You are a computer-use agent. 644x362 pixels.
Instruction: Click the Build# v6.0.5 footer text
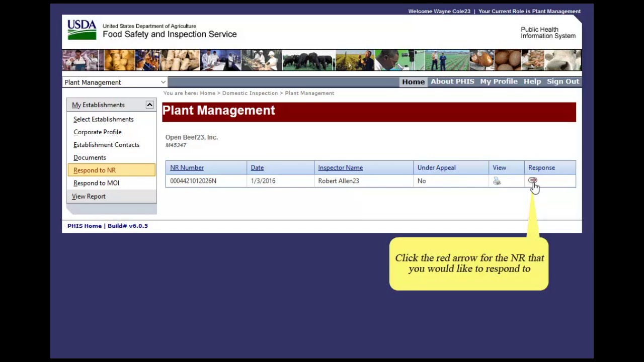point(128,226)
